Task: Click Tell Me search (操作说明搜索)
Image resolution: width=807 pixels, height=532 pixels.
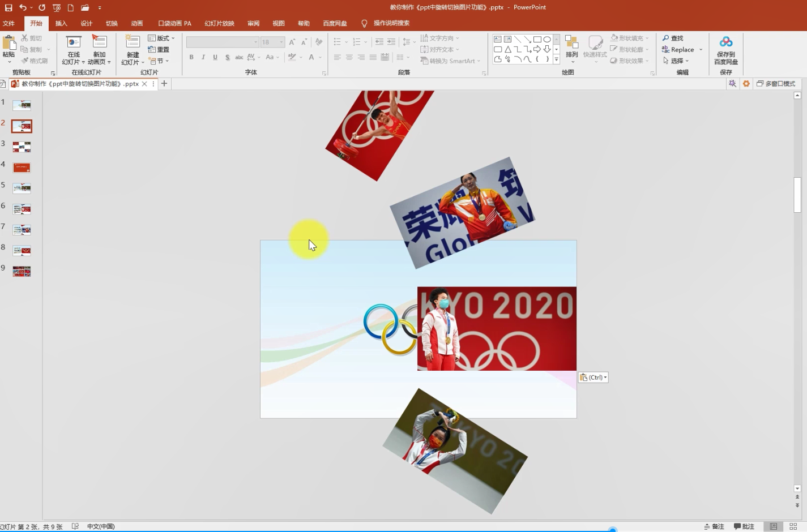Action: (x=391, y=23)
